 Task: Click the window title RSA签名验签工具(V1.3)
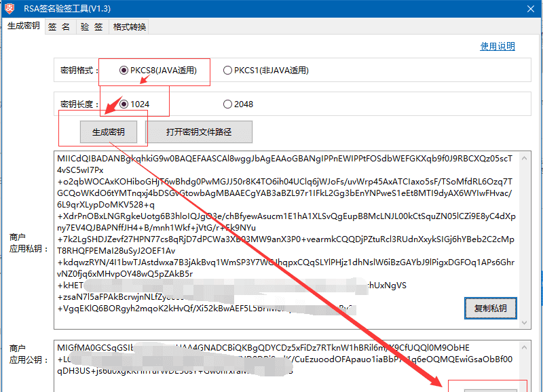click(67, 9)
